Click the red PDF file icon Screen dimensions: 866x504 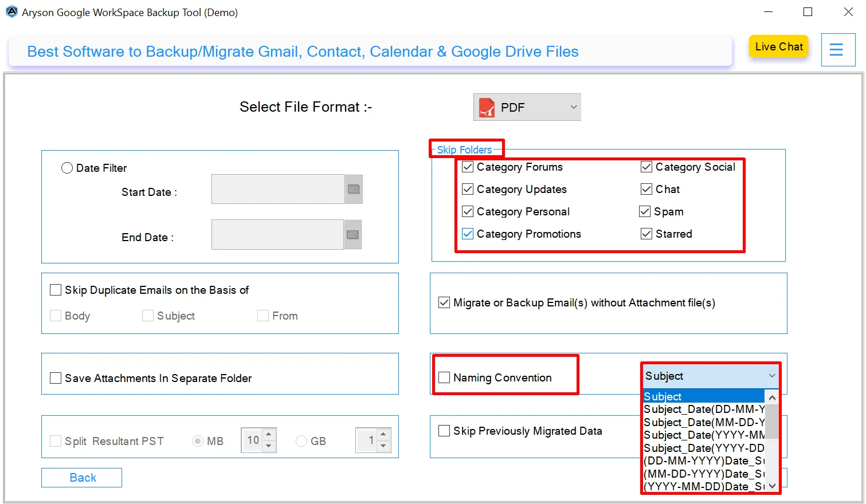[x=487, y=107]
